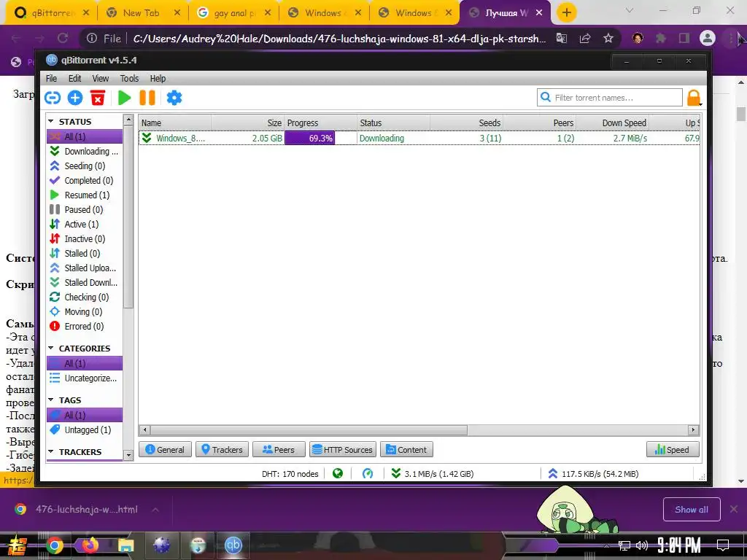
Task: Open the Speed graph tab
Action: (x=673, y=449)
